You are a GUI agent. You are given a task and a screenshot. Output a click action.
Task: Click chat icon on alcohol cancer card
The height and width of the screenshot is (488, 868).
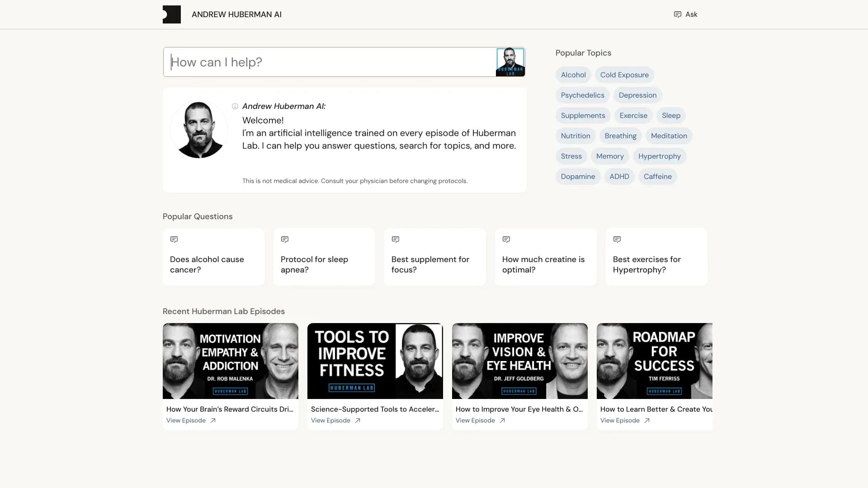coord(174,239)
